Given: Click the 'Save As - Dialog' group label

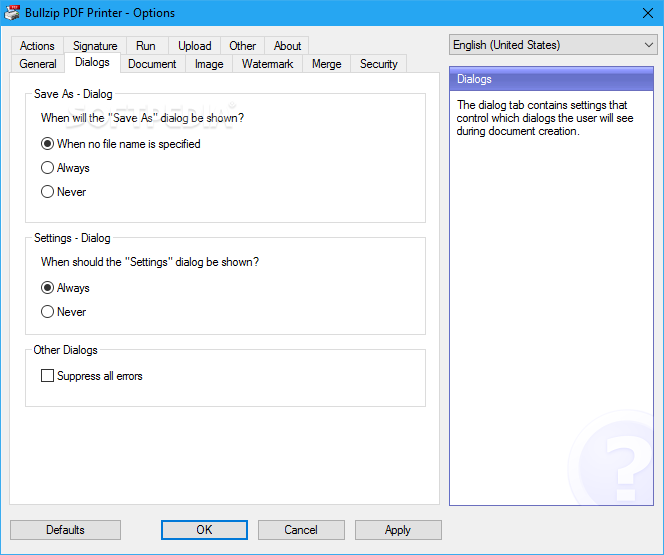Looking at the screenshot, I should coord(73,94).
